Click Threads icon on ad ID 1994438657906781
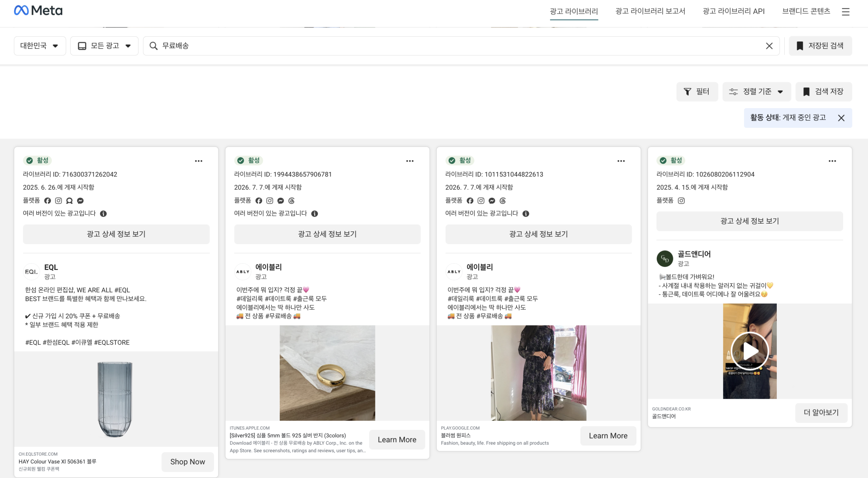The image size is (868, 478). [x=291, y=201]
